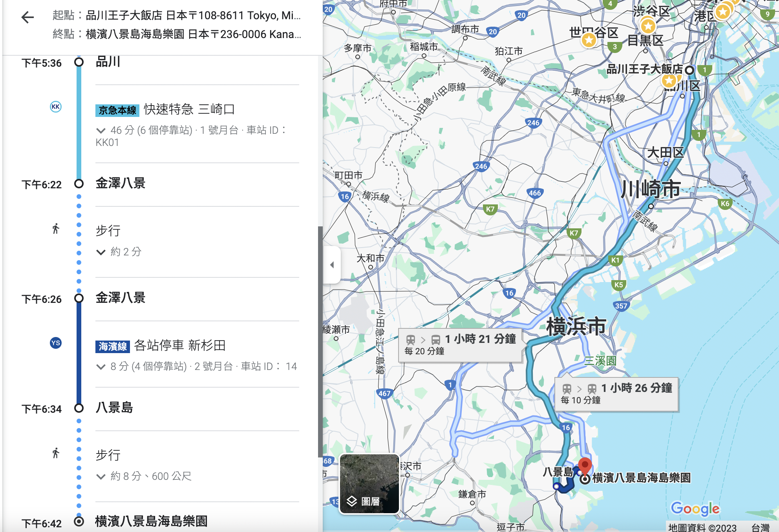Click the walking icon beside 約 8 分、600 公尺
Image resolution: width=779 pixels, height=532 pixels.
(x=56, y=453)
